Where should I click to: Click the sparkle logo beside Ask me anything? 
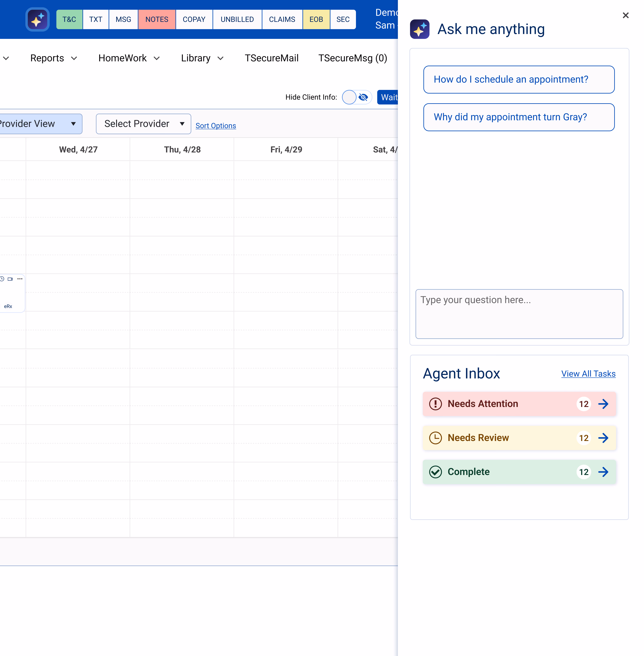pos(419,29)
